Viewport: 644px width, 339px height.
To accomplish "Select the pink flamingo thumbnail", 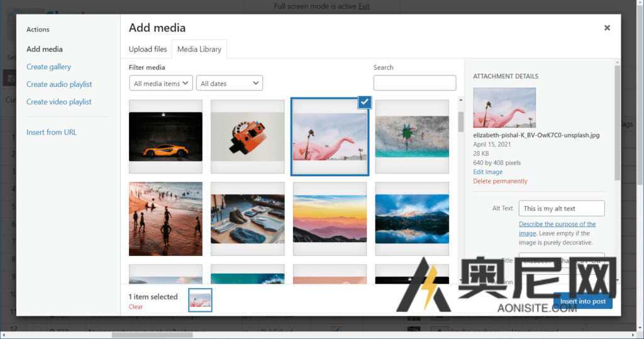I will pos(330,137).
